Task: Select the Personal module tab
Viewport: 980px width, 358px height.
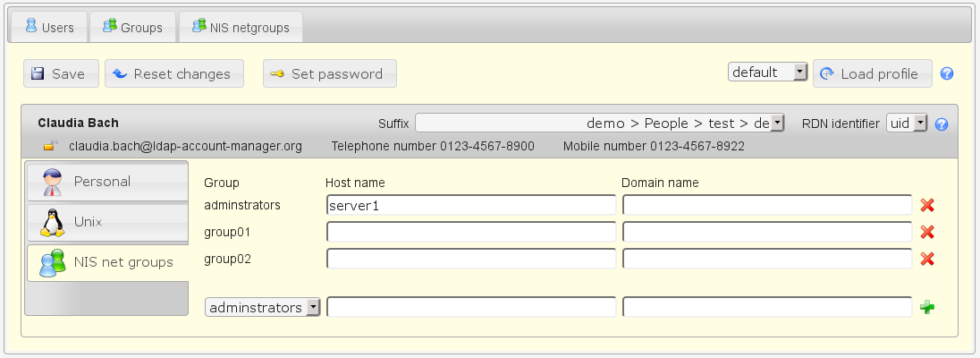Action: [x=106, y=182]
